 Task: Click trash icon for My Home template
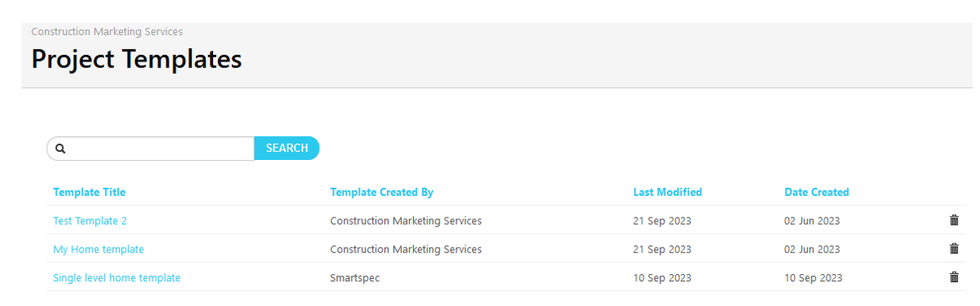click(x=954, y=249)
